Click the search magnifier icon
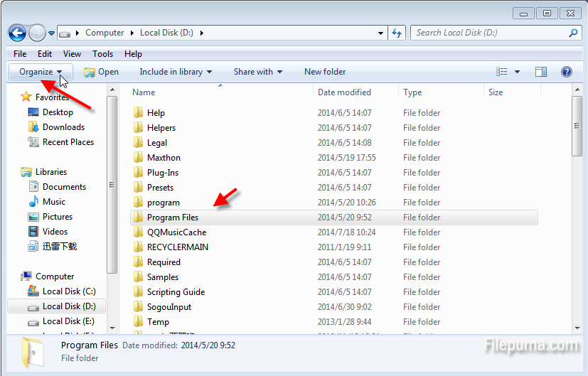Screen dimensions: 588x376 coord(573,33)
